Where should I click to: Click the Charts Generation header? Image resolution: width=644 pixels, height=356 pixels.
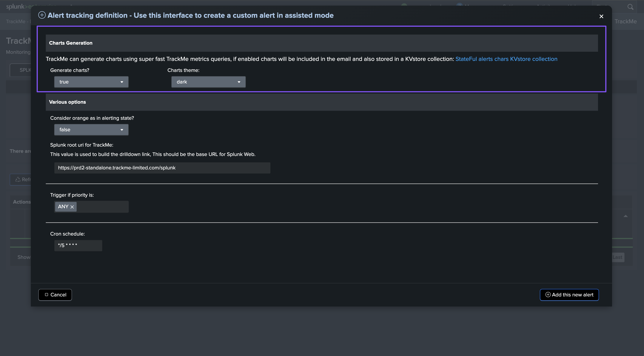322,43
